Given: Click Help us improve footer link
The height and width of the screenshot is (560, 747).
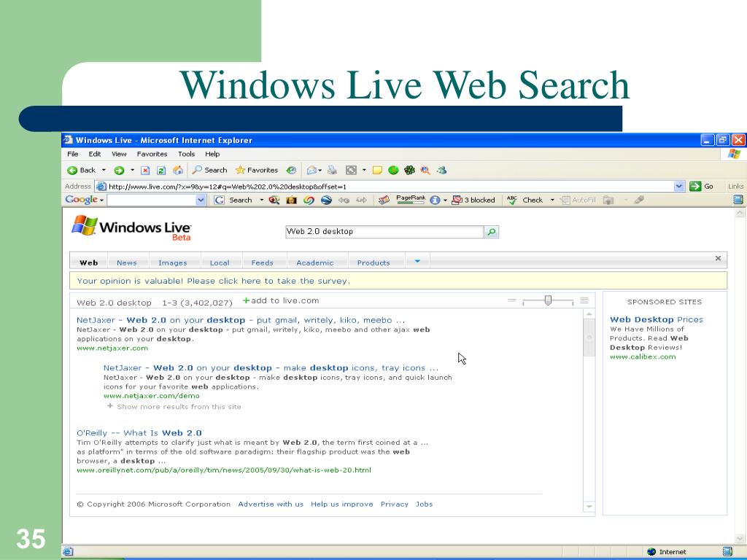Looking at the screenshot, I should pyautogui.click(x=342, y=504).
